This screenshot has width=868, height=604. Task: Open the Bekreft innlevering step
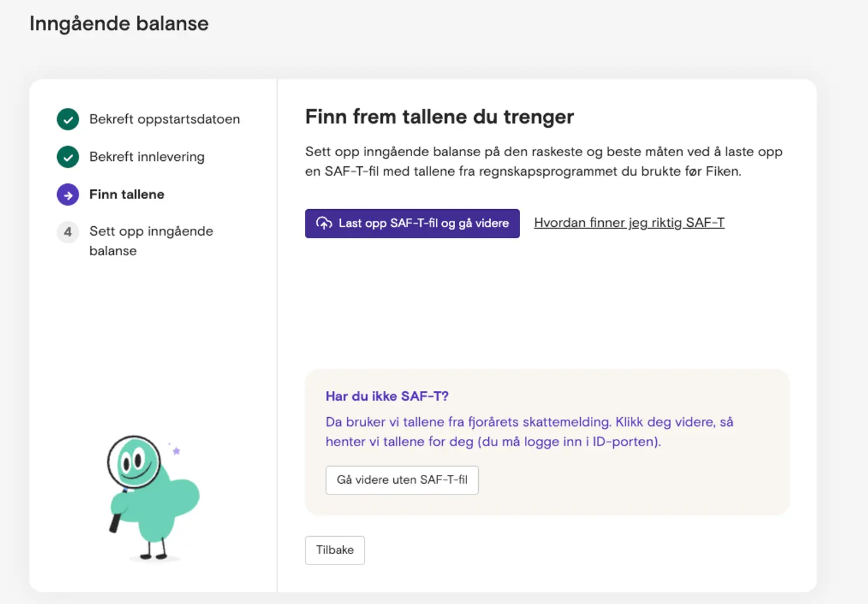point(147,157)
